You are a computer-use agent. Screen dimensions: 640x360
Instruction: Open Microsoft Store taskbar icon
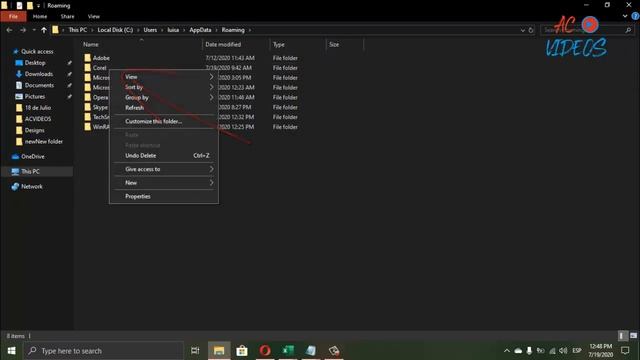pyautogui.click(x=242, y=351)
